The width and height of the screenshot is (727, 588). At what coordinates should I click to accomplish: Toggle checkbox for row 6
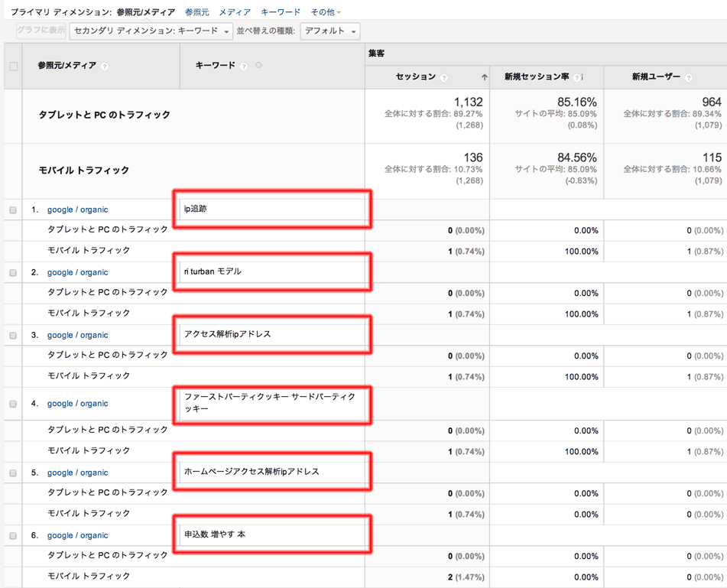[13, 536]
